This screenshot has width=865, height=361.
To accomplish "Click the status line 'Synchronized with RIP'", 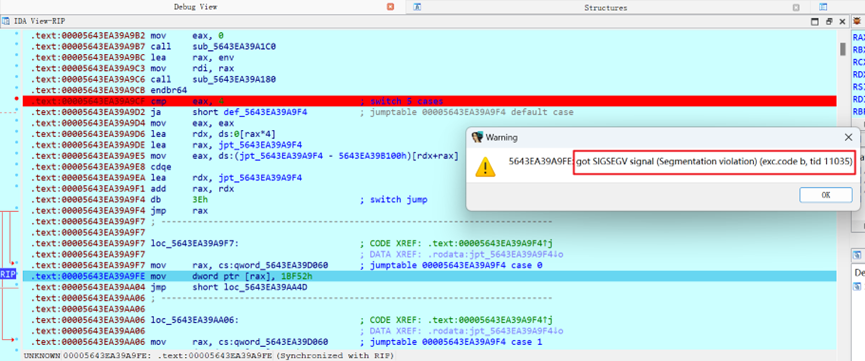I will 334,355.
